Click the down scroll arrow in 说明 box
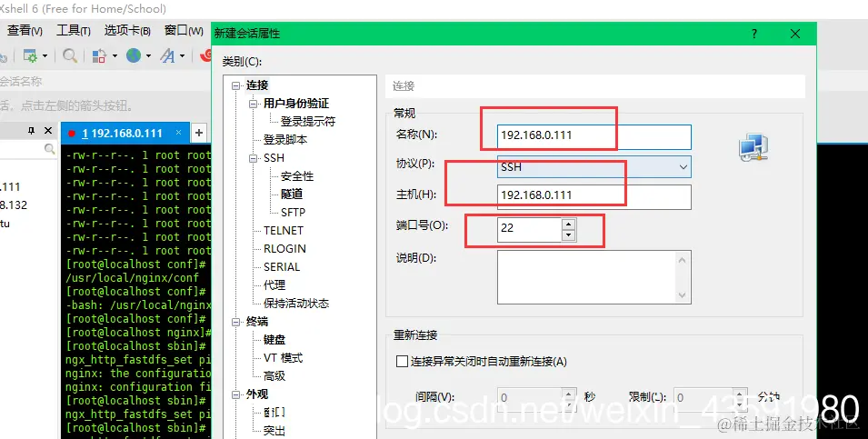This screenshot has width=868, height=439. click(x=683, y=295)
